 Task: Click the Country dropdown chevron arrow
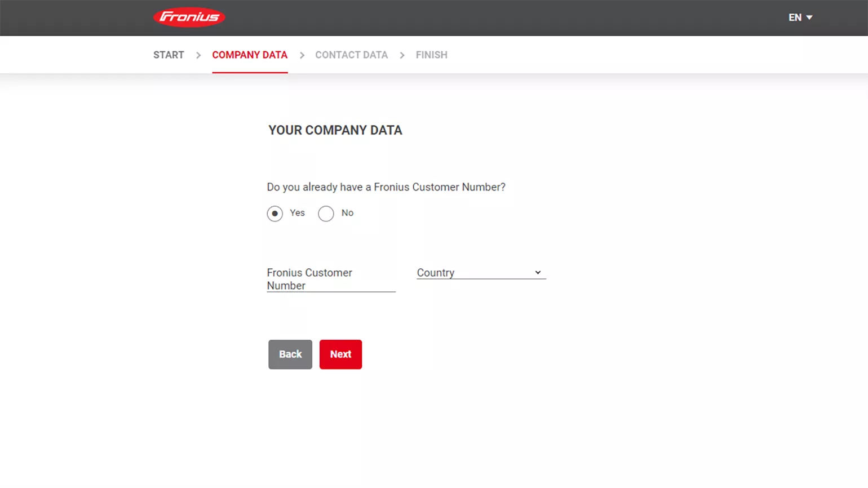click(x=538, y=273)
